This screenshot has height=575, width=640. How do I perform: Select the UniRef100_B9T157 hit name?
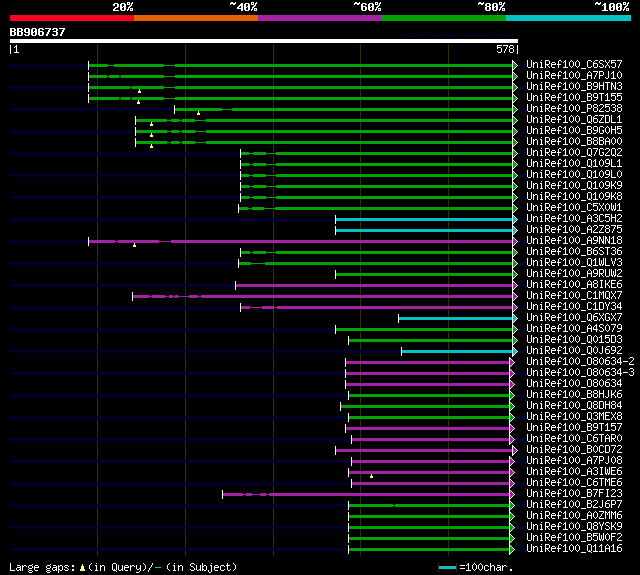click(x=574, y=428)
